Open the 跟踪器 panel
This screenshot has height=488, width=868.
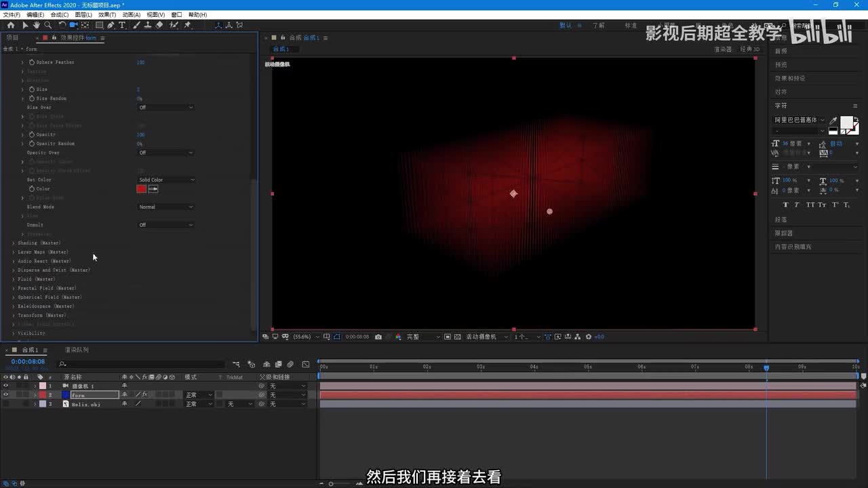click(x=784, y=233)
